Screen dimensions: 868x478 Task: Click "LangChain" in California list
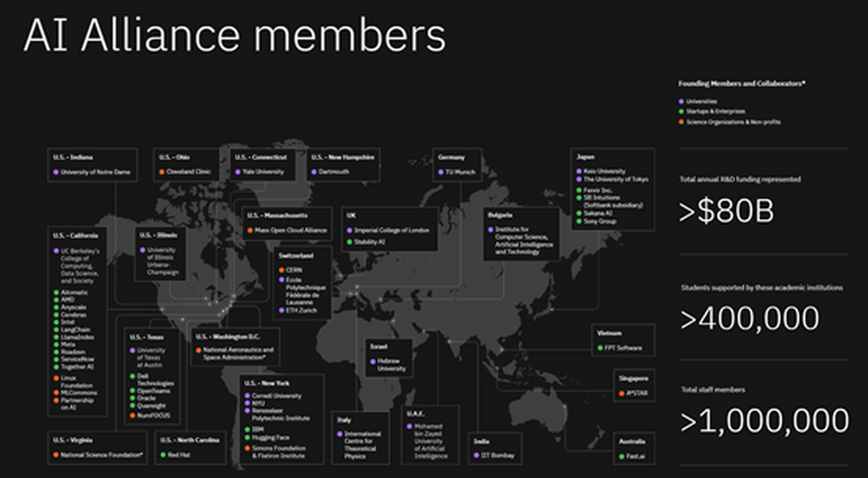[x=76, y=330]
